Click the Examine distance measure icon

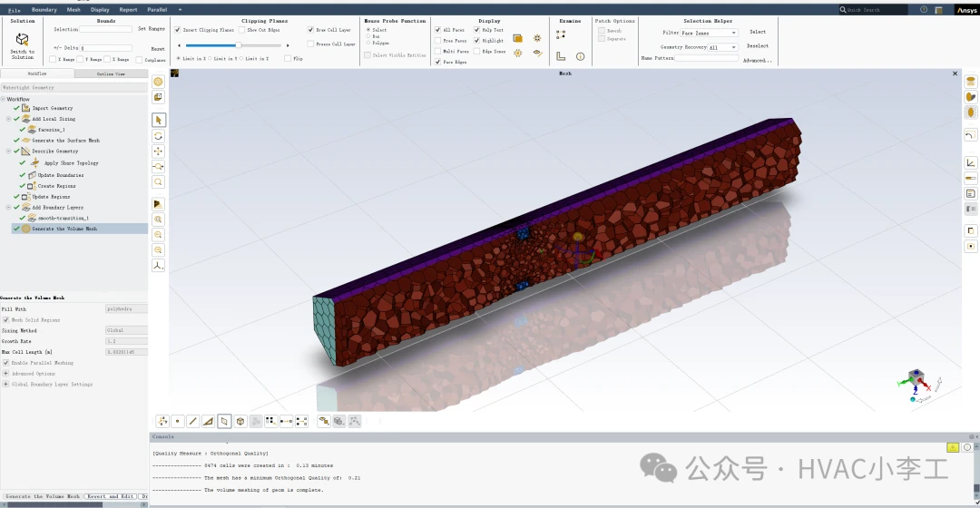561,35
